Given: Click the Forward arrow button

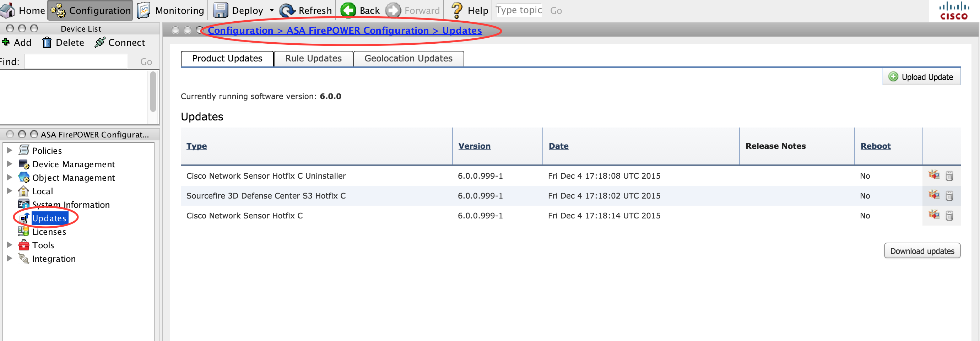Looking at the screenshot, I should [x=393, y=10].
